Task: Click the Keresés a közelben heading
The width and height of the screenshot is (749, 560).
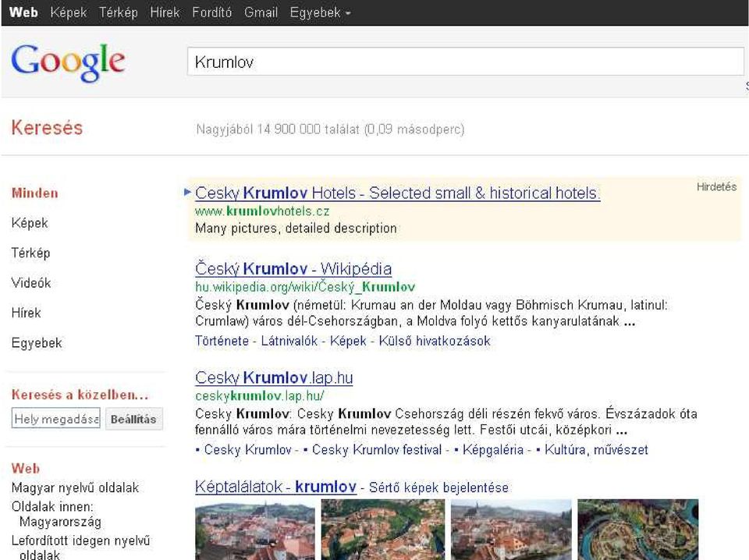Action: [x=80, y=395]
